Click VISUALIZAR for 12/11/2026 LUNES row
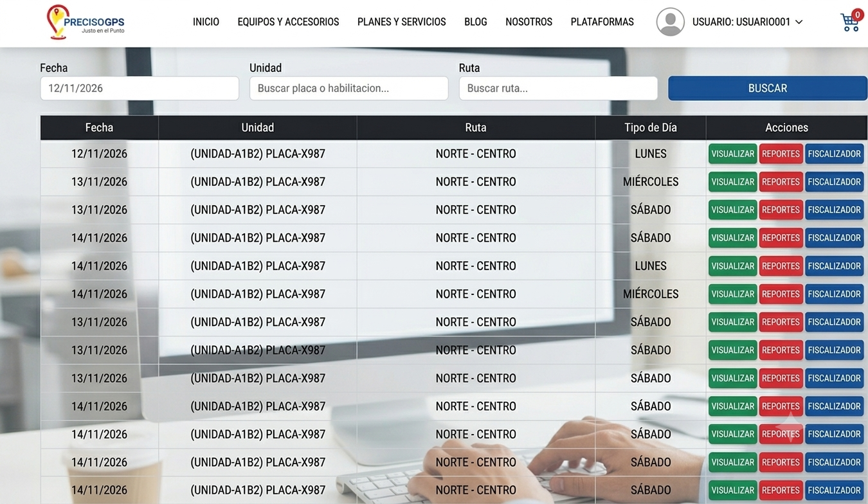The image size is (868, 504). tap(732, 154)
